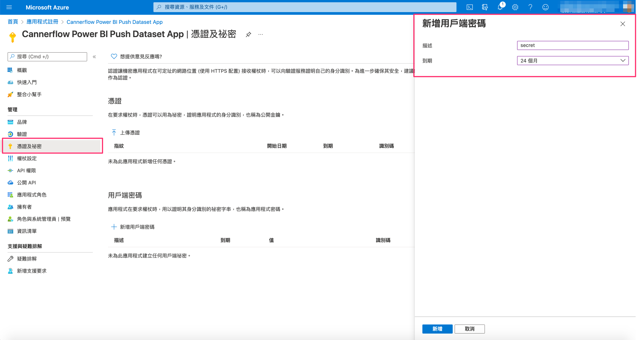Select 憑證及祕密 in the sidebar
Viewport: 644px width, 340px height.
coord(52,146)
